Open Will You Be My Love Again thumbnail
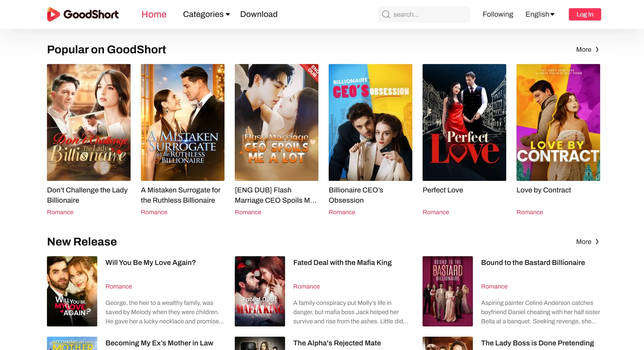Screen dimensions: 644x350 (72, 291)
